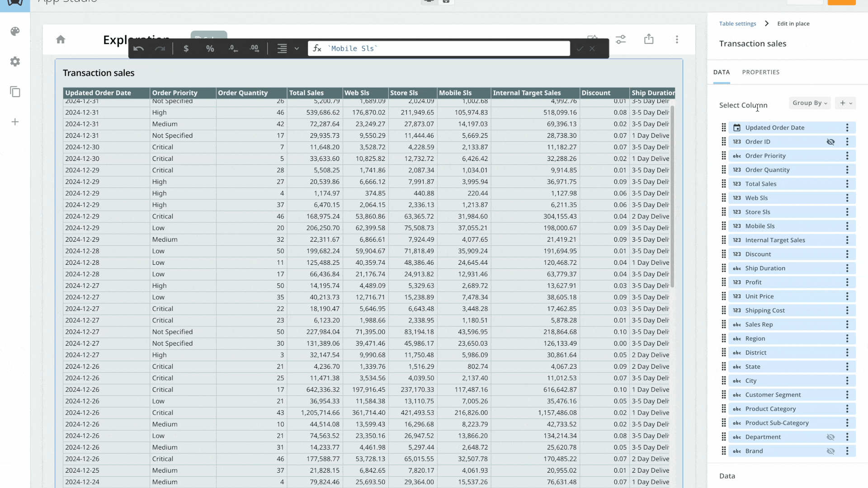Click the Web Sls table header
Viewport: 868px width, 488px height.
coord(365,93)
